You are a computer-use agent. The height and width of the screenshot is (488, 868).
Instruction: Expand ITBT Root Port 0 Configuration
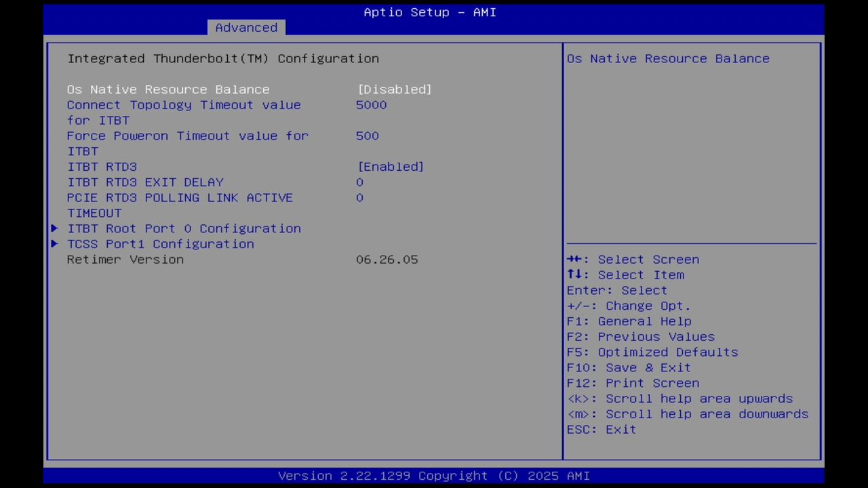pos(184,228)
